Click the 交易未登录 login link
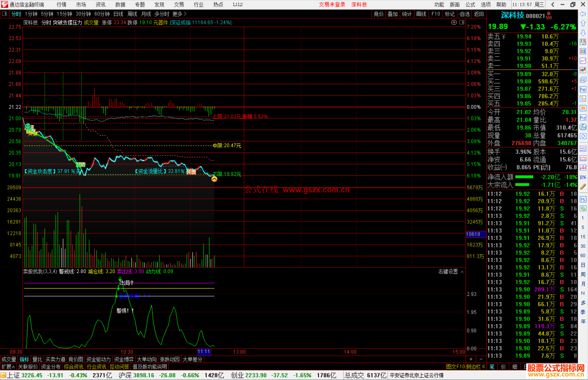 click(x=332, y=5)
